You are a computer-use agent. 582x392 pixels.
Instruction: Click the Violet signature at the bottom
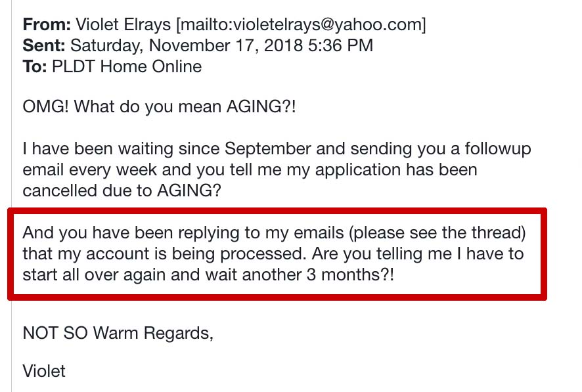click(x=44, y=370)
